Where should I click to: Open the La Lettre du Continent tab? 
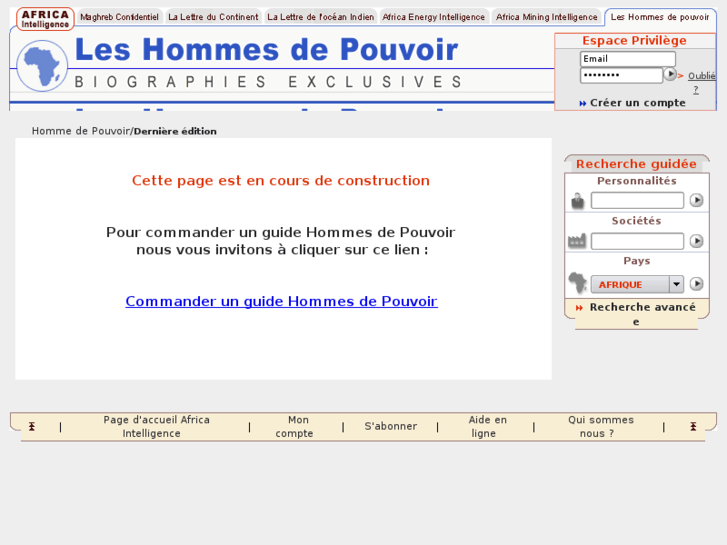(x=213, y=17)
